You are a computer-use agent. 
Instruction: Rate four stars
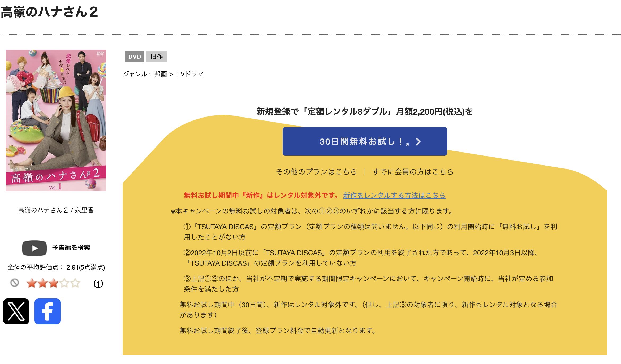tap(64, 283)
